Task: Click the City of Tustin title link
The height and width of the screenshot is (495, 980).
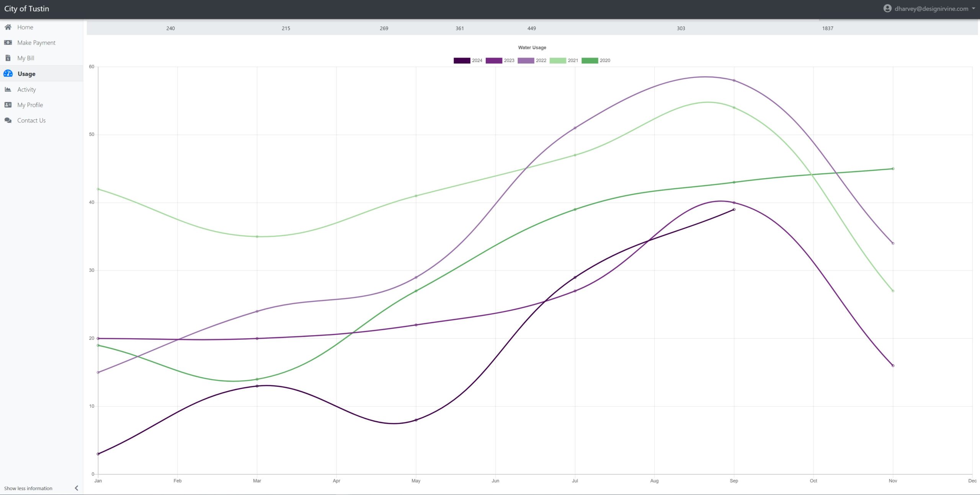Action: [x=26, y=8]
